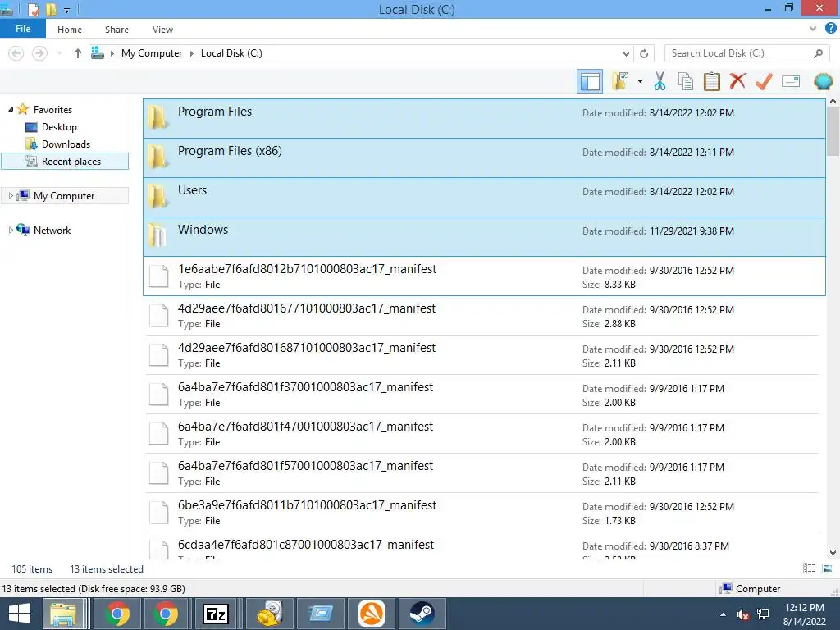
Task: Open Recent places in the navigation pane
Action: coord(65,162)
